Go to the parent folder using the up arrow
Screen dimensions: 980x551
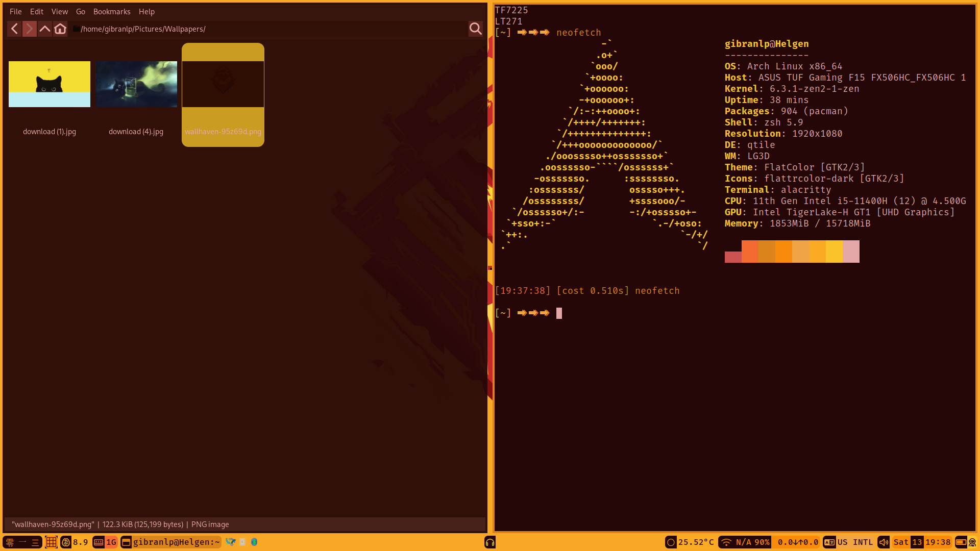[x=45, y=29]
